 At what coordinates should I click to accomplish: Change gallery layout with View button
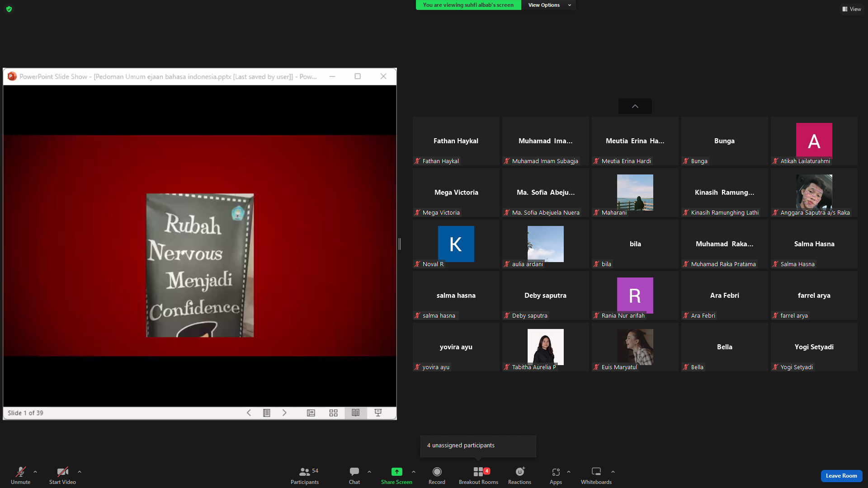[852, 9]
